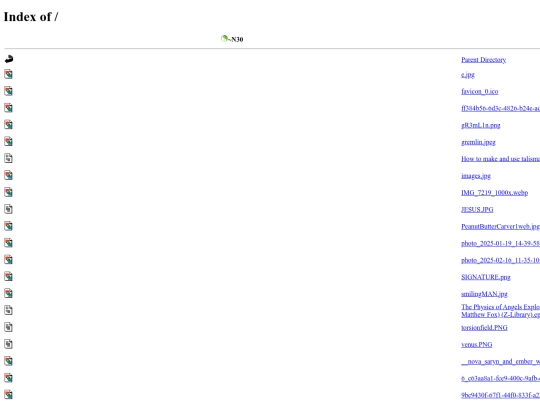The height and width of the screenshot is (405, 540).
Task: Open the venus.PNG link
Action: [x=477, y=345]
